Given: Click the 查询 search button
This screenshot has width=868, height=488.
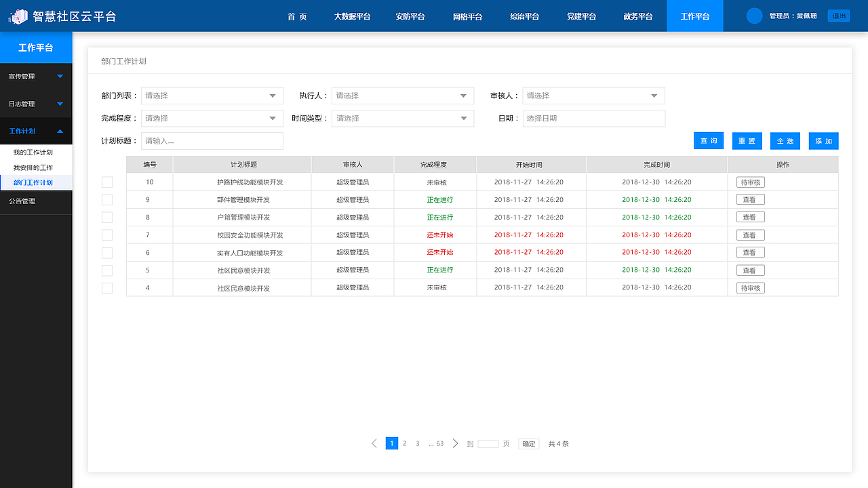Looking at the screenshot, I should point(708,140).
